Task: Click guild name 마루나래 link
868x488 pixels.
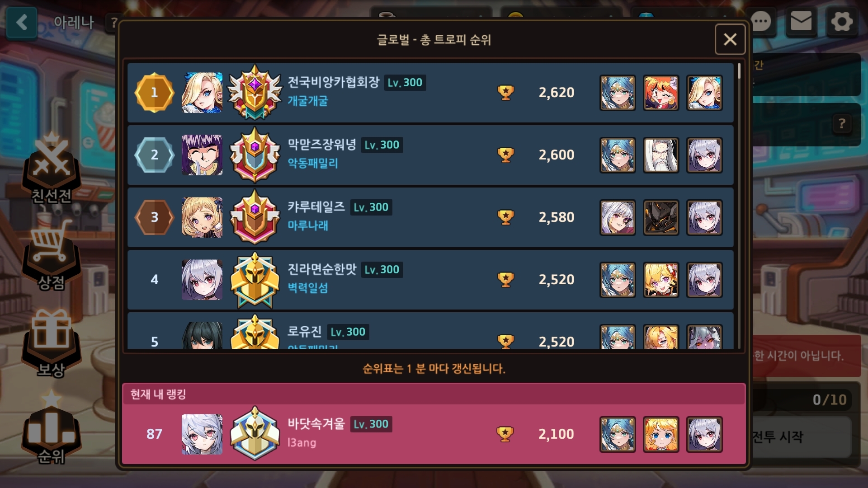Action: pos(308,225)
